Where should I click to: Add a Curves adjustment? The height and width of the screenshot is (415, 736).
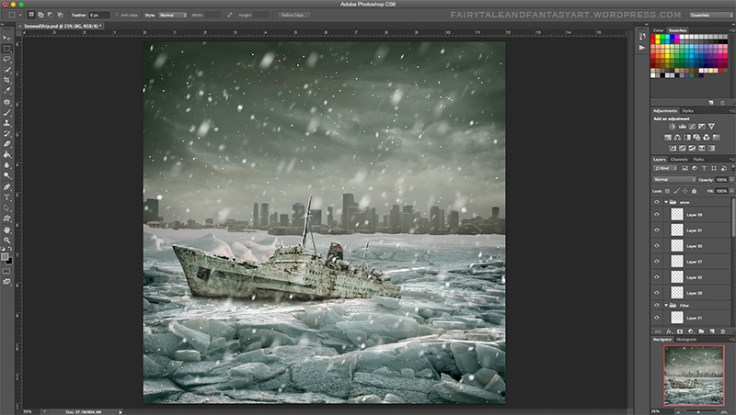coord(692,126)
